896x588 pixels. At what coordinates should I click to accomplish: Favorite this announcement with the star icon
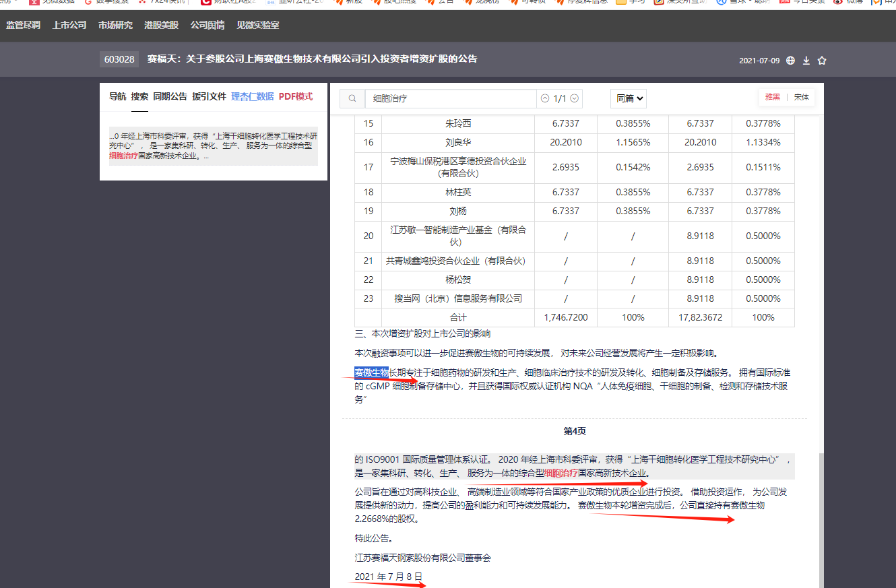click(822, 61)
